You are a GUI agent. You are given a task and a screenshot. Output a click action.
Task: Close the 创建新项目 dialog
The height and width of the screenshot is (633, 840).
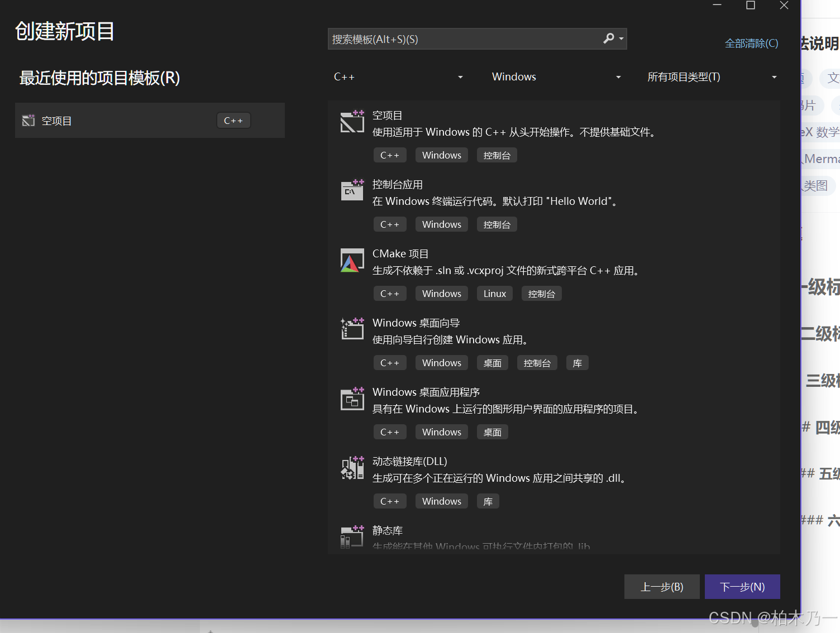pyautogui.click(x=784, y=6)
